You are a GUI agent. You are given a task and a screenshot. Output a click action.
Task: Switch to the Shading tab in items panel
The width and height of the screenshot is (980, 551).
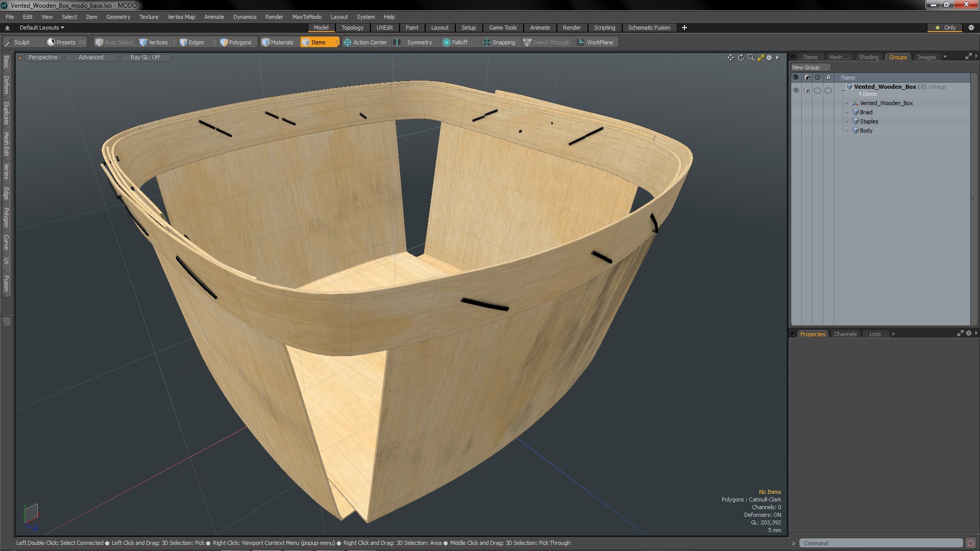coord(869,56)
